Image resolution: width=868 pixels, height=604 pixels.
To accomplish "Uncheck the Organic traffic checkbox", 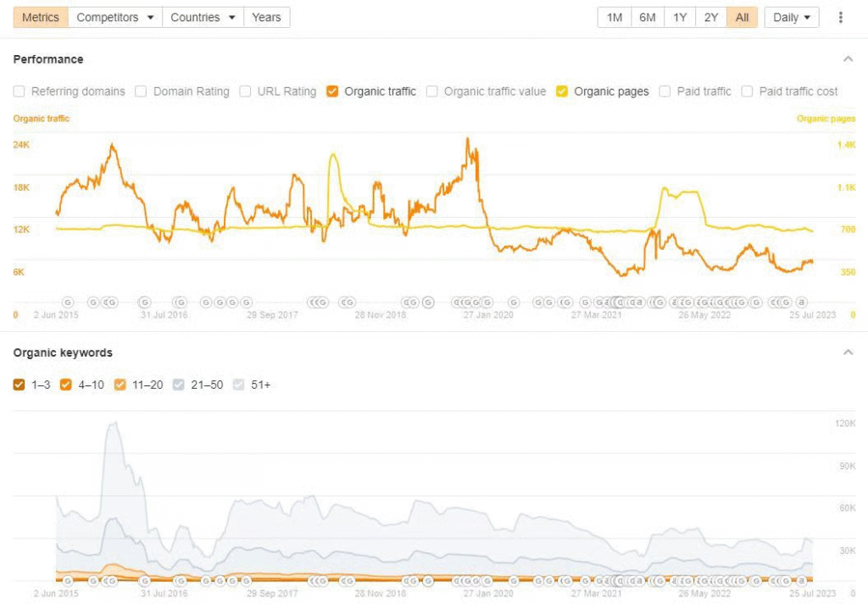I will (332, 91).
